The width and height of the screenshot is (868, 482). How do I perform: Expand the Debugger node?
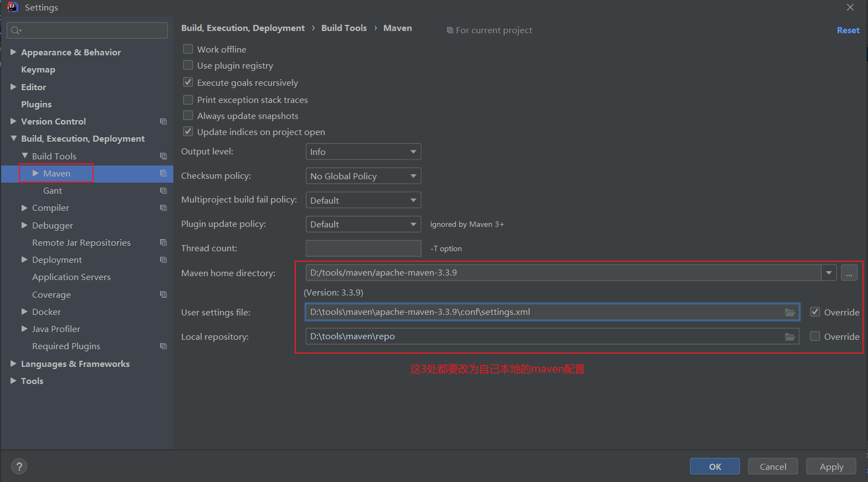click(x=24, y=225)
